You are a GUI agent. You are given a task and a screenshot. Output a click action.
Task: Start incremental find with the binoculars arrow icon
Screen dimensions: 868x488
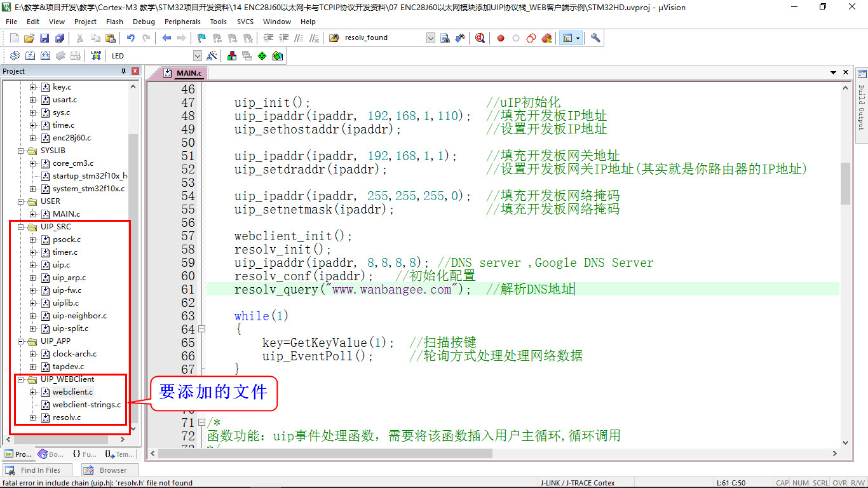click(x=459, y=38)
